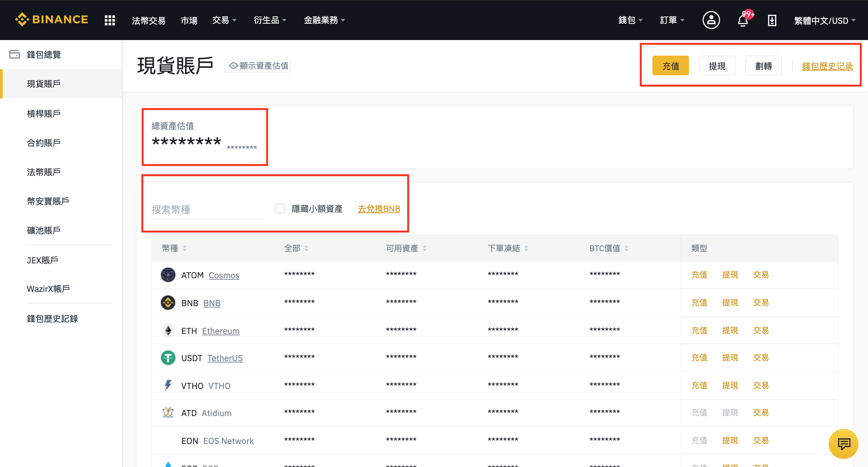Click the 錢包總覽 sidebar wallet icon
This screenshot has width=868, height=467.
click(15, 54)
